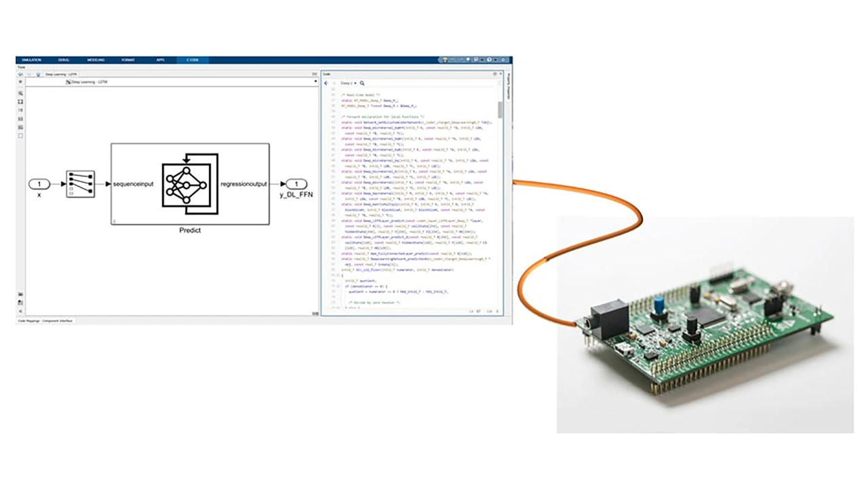Click the vertical scrollbar in Code panel
The width and height of the screenshot is (868, 490).
click(500, 110)
